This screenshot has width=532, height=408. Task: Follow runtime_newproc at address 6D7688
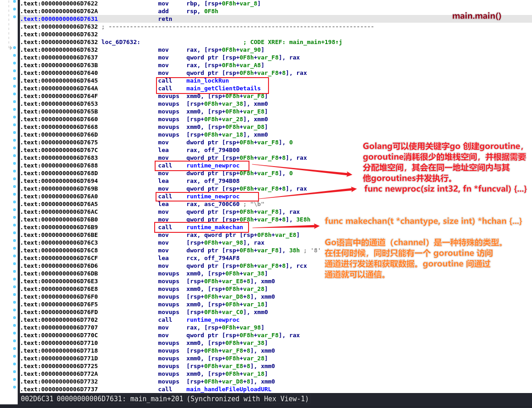click(x=213, y=166)
